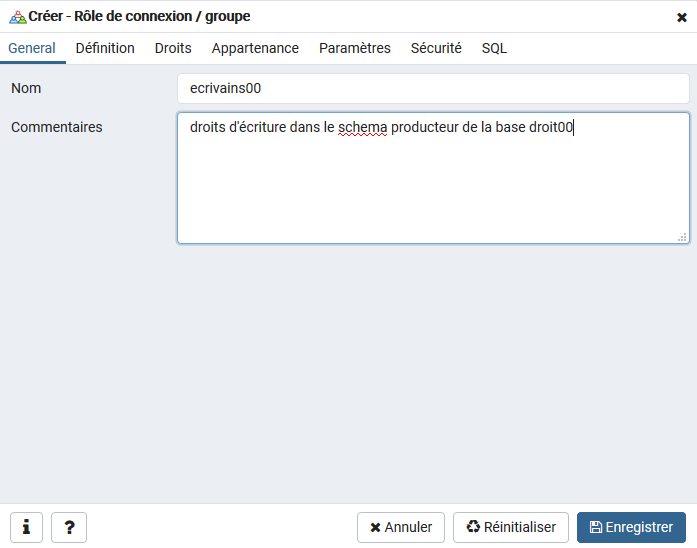The height and width of the screenshot is (548, 697).
Task: Click the info icon button
Action: point(26,527)
